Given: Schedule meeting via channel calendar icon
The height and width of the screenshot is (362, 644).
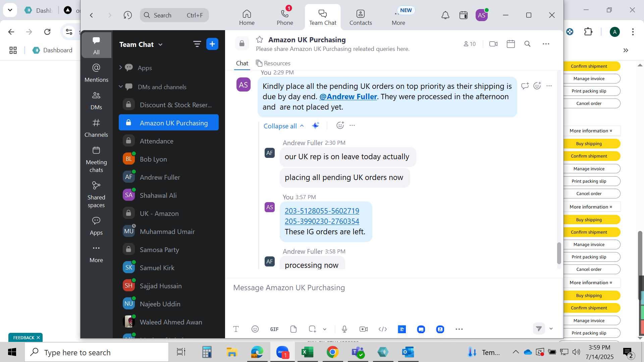Looking at the screenshot, I should coord(511,44).
